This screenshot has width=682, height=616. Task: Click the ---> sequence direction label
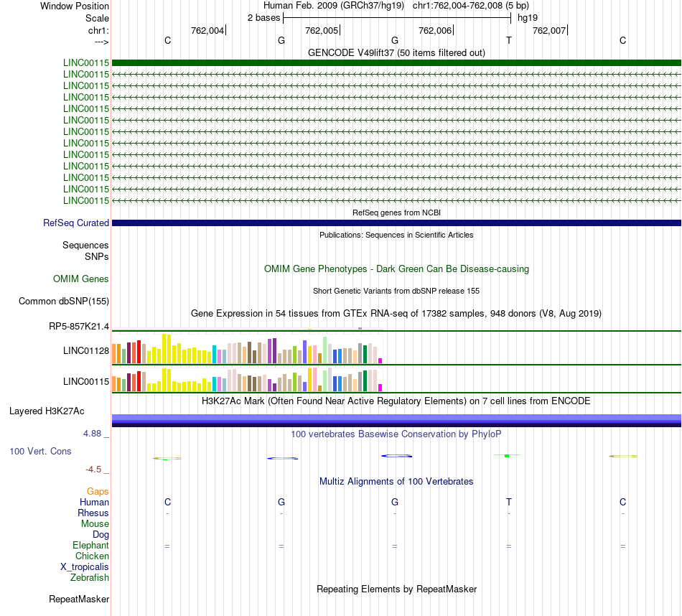(x=101, y=42)
